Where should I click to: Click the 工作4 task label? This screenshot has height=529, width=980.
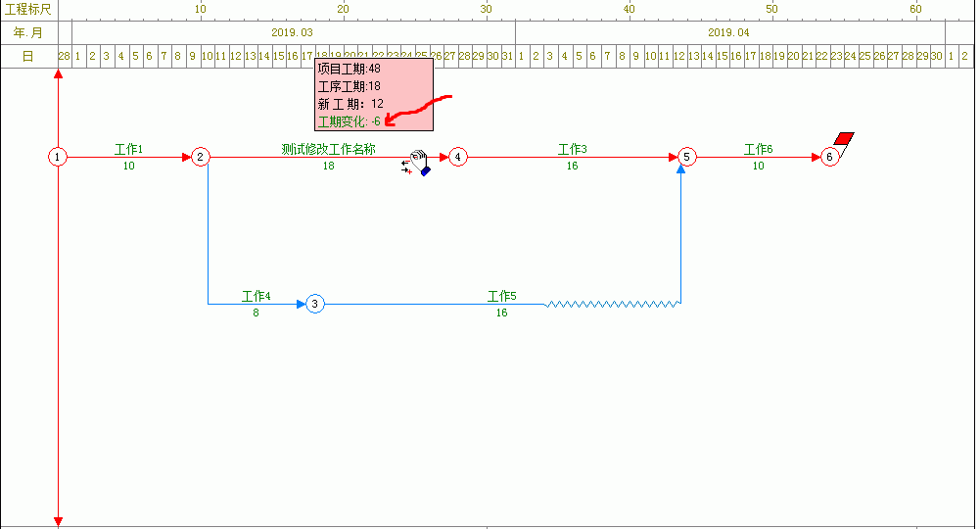[257, 297]
